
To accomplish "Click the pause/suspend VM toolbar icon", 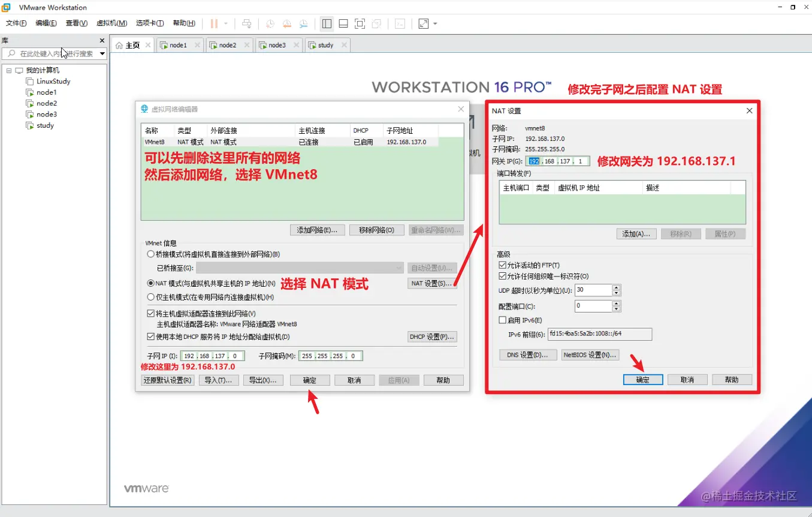I will click(x=214, y=23).
